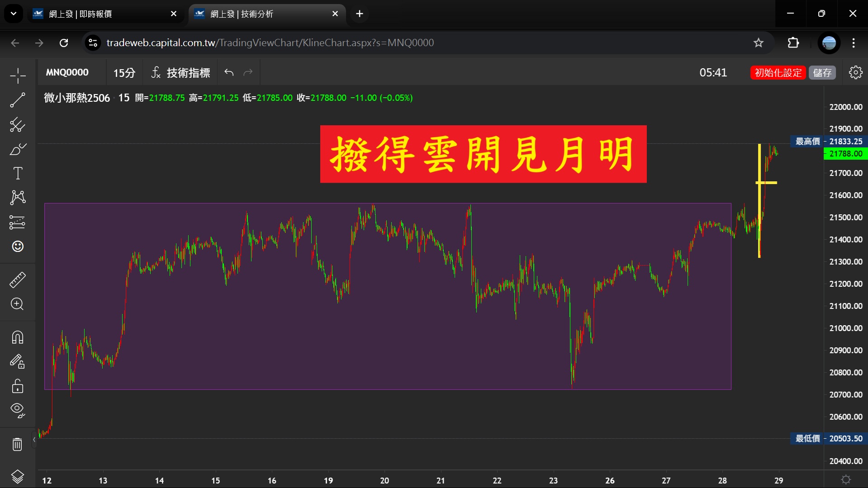This screenshot has width=868, height=488.
Task: Click the 儲存 save button
Action: coord(822,73)
